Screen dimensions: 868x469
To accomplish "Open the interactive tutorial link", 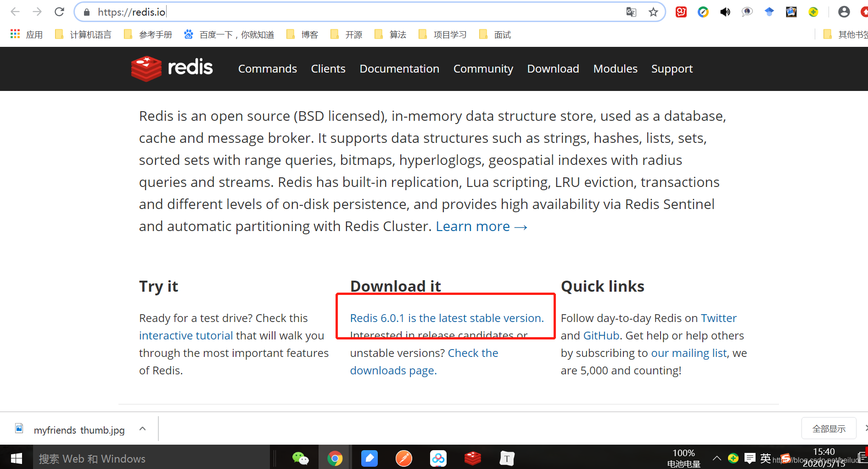I will 186,335.
